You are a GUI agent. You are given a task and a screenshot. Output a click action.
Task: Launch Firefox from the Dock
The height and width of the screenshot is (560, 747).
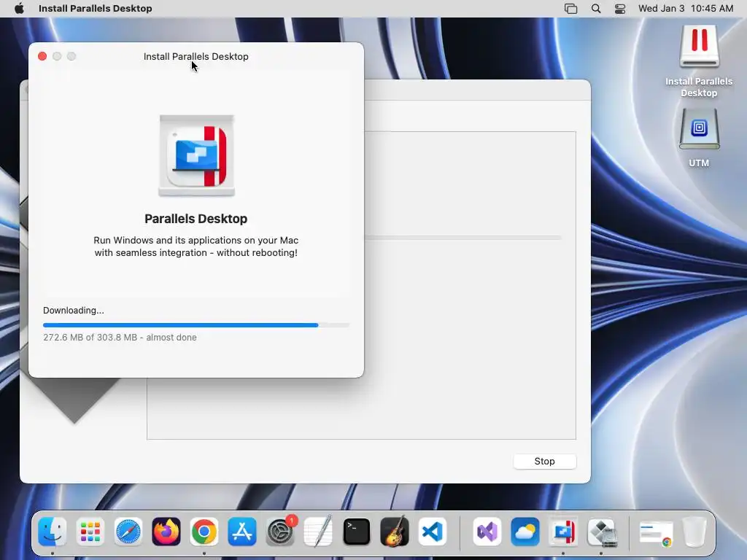166,532
